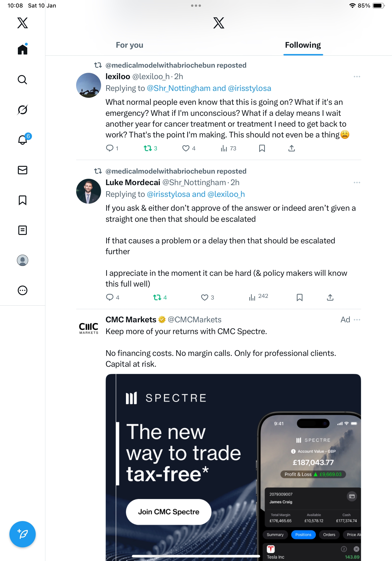Tap the compose new post button
Viewport: 392px width, 561px height.
(x=23, y=534)
